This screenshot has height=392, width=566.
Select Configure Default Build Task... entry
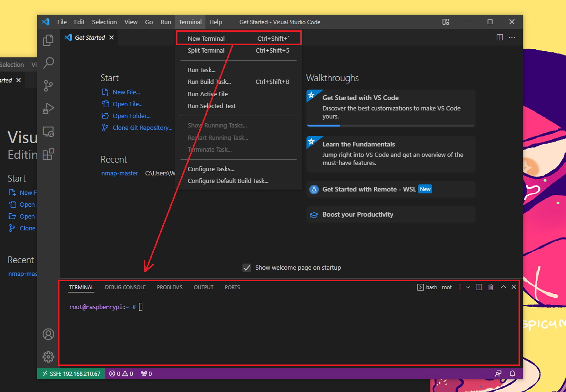(239, 181)
